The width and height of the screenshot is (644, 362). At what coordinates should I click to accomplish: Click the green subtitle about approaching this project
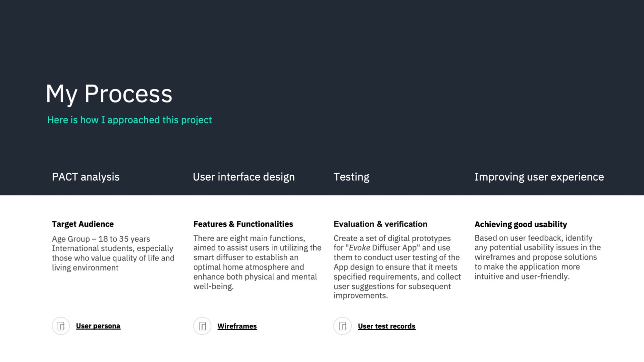(129, 120)
